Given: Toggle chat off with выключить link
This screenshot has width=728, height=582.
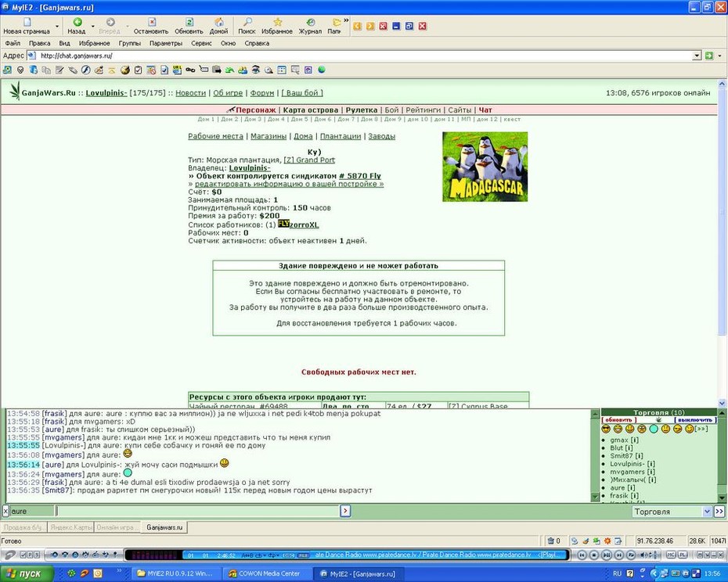Looking at the screenshot, I should point(695,420).
